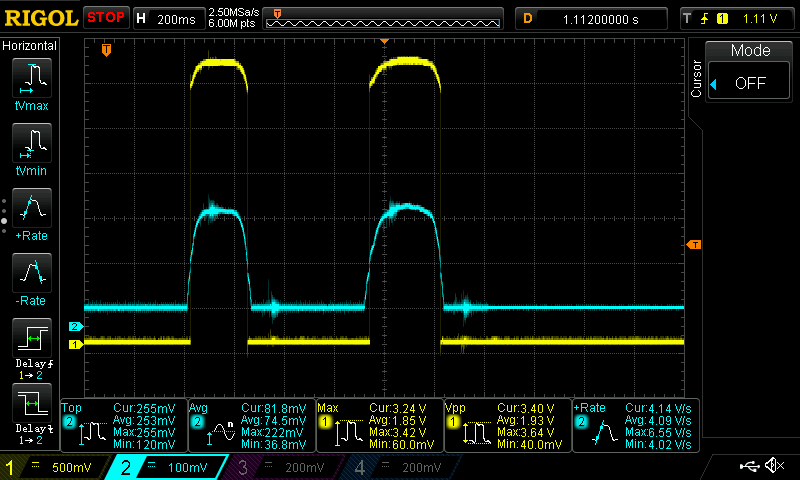Click the STOP run status button

coord(106,18)
